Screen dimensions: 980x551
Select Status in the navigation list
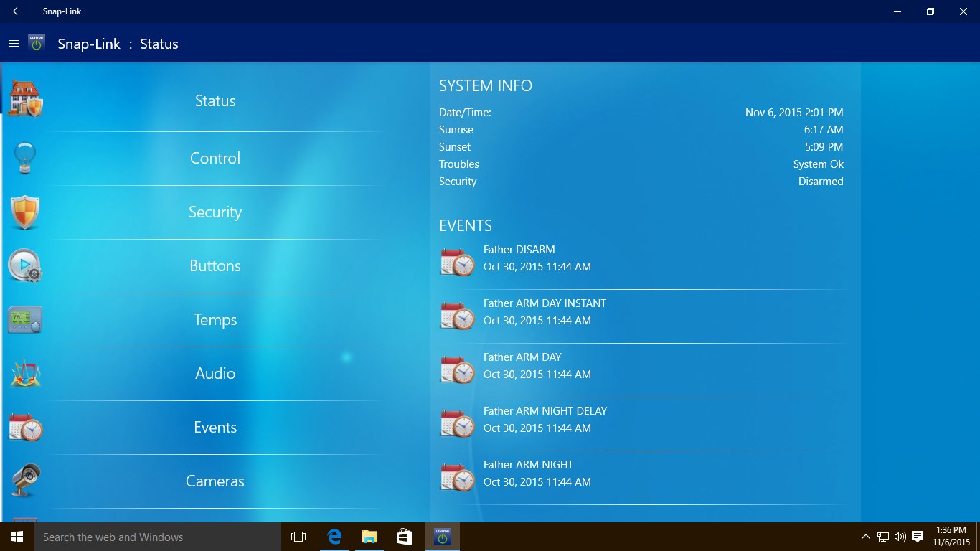tap(215, 100)
